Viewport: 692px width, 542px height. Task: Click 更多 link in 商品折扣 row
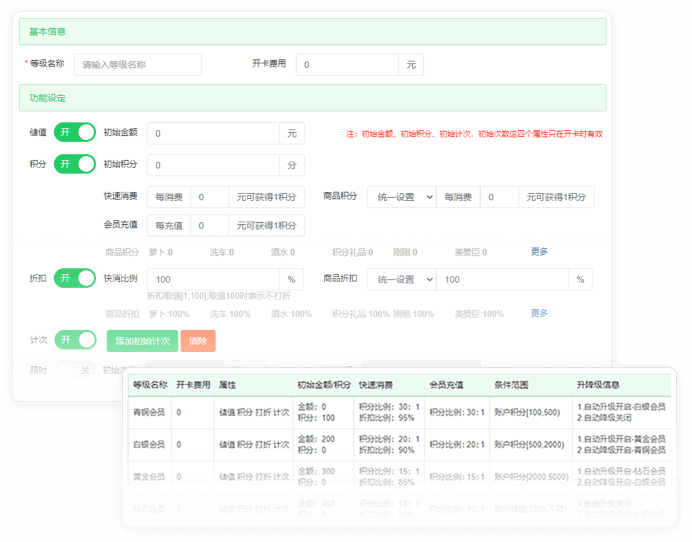click(x=539, y=313)
